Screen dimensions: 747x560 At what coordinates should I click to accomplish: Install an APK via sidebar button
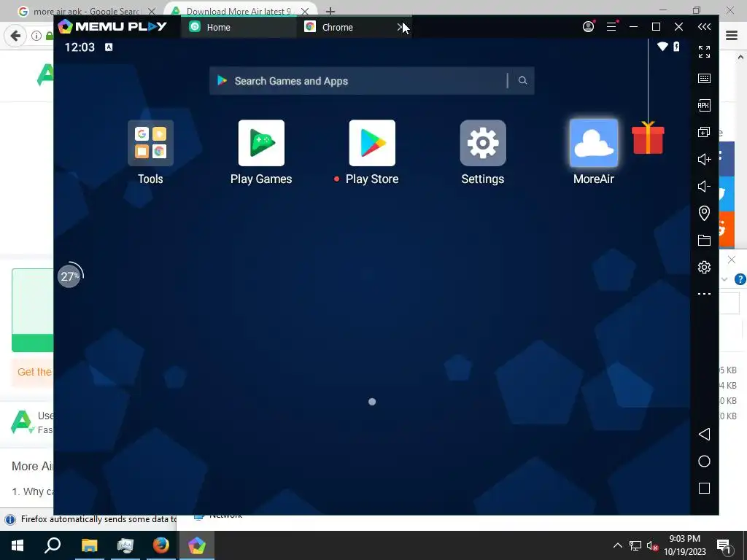pyautogui.click(x=704, y=105)
